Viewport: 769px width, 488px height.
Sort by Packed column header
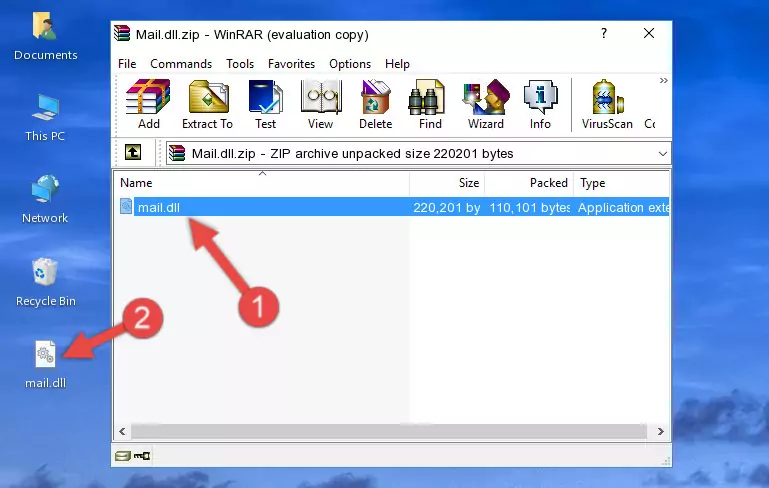(x=529, y=183)
